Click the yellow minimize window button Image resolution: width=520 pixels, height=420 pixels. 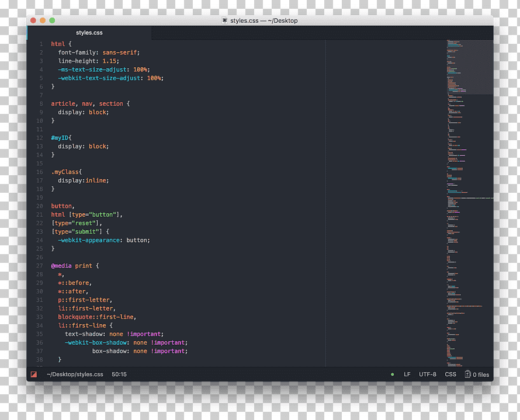(43, 20)
